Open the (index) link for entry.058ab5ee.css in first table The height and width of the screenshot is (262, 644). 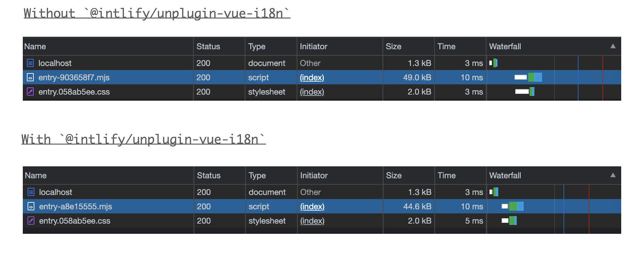(x=312, y=92)
